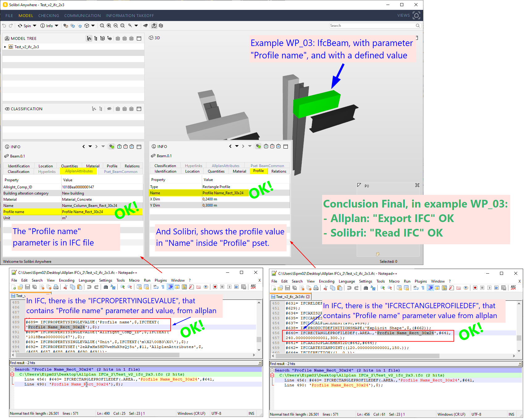Click the Cut scissors in right Notepad++

tap(325, 288)
